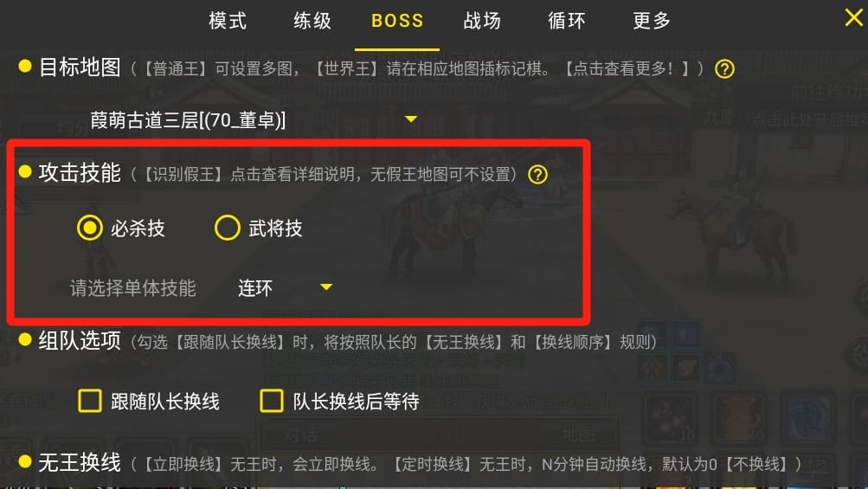Click yellow bullet next to 组队选项

click(x=25, y=339)
